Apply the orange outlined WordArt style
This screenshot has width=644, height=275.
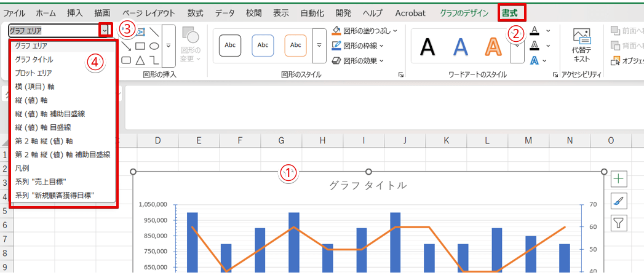click(x=493, y=46)
